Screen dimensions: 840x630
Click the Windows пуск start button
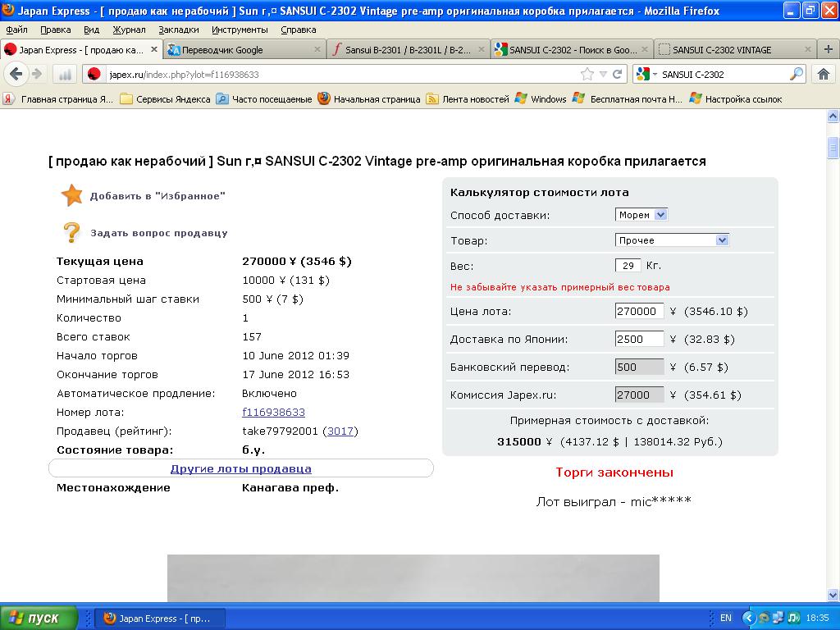point(39,618)
